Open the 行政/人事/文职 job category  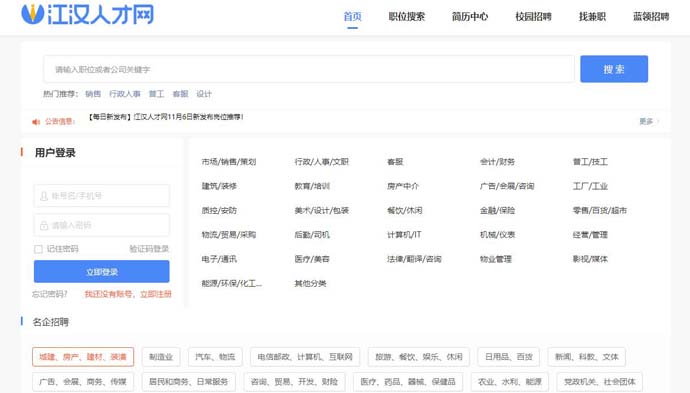[x=322, y=162]
